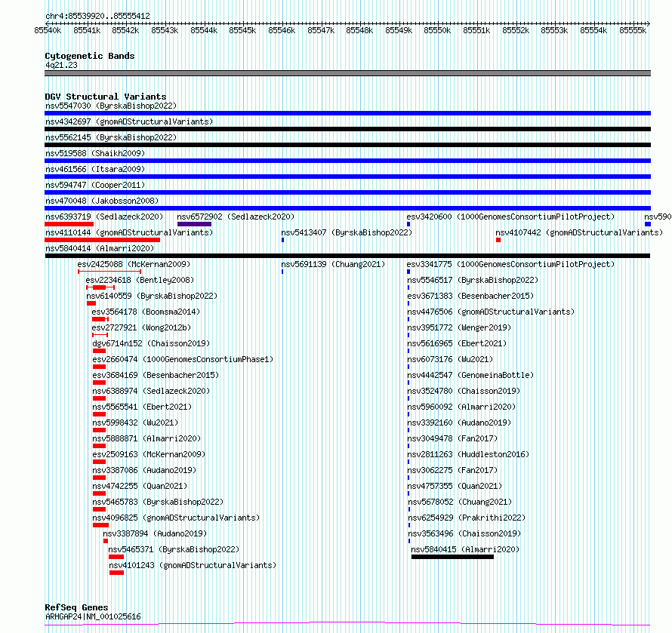Select nsv4476506 gnomAD variant label
This screenshot has height=633, width=672.
pyautogui.click(x=491, y=312)
